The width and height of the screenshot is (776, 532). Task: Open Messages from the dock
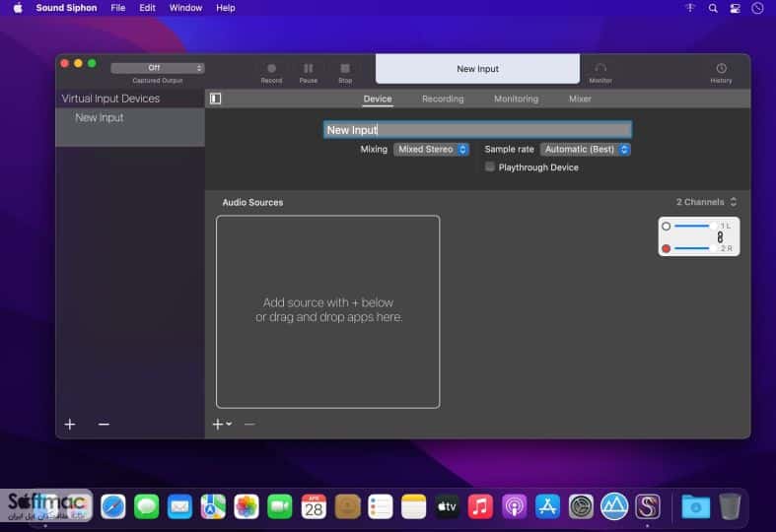(x=147, y=506)
